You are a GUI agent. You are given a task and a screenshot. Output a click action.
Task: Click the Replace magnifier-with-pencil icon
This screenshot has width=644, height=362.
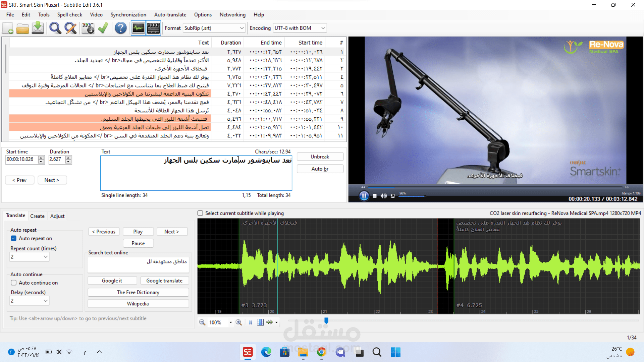(70, 28)
